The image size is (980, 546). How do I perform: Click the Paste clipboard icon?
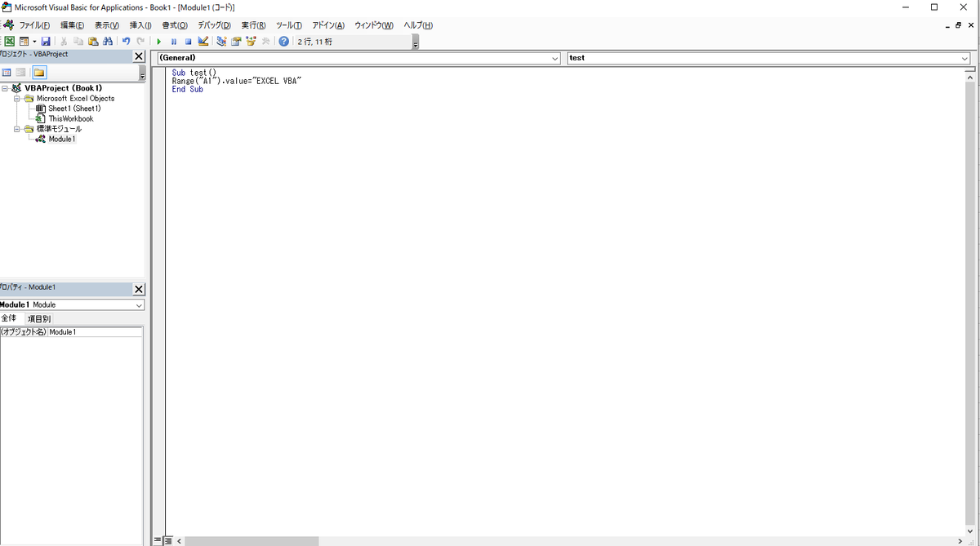(93, 42)
